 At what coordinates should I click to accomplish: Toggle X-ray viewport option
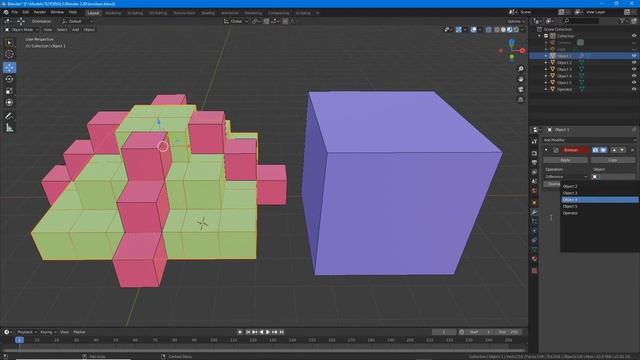click(489, 30)
